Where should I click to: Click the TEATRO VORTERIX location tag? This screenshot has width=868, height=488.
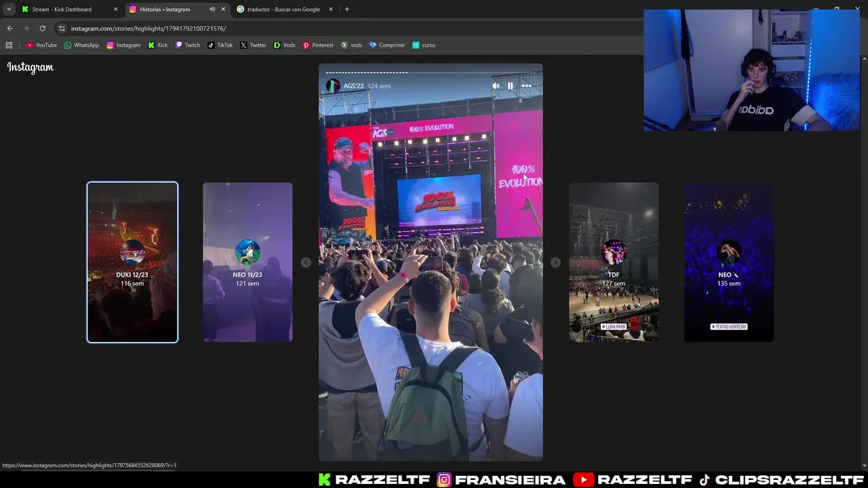(729, 327)
